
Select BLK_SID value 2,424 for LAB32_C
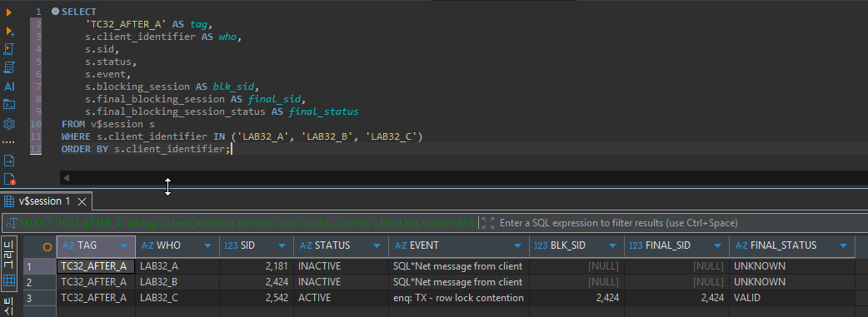(576, 298)
